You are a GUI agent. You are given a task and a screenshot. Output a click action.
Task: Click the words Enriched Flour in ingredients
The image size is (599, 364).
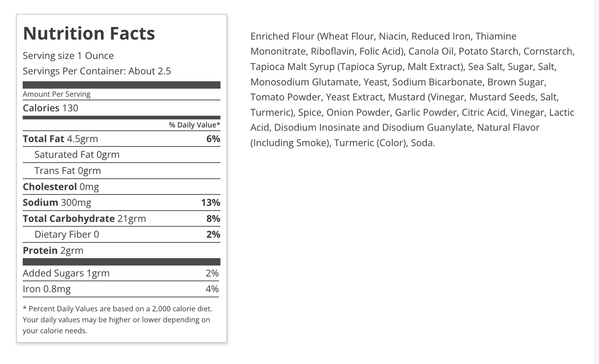coord(282,36)
